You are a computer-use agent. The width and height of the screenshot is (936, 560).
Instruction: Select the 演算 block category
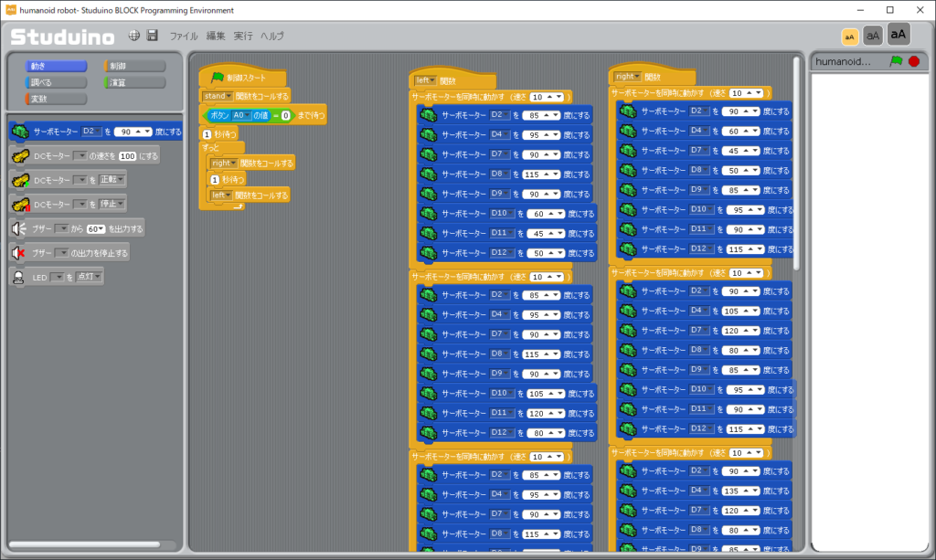pyautogui.click(x=135, y=82)
